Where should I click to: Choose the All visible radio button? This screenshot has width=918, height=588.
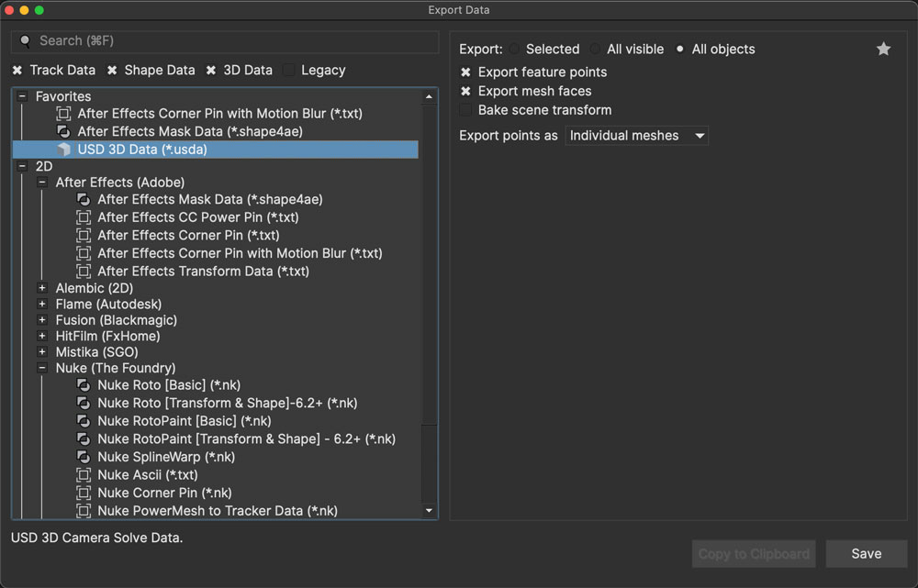point(595,50)
